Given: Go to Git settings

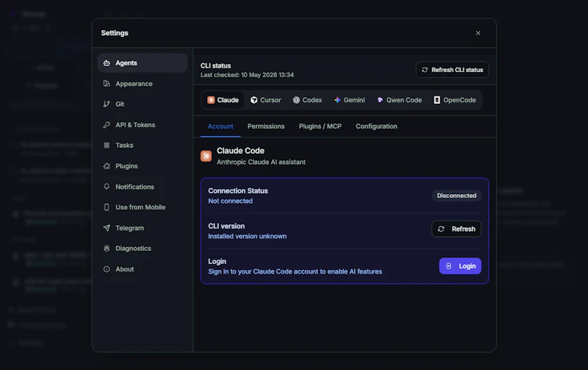Looking at the screenshot, I should coord(143,104).
